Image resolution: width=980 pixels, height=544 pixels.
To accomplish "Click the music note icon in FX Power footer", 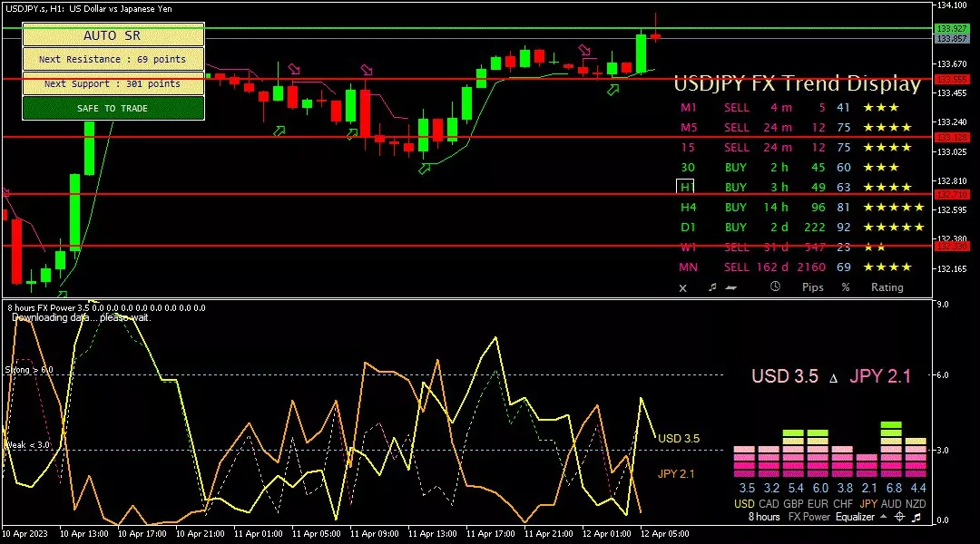I will [x=916, y=517].
